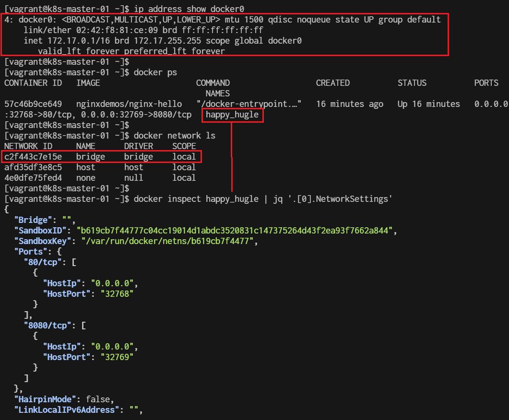509x420 pixels.
Task: Click the HostPort value "32769"
Action: coord(117,357)
